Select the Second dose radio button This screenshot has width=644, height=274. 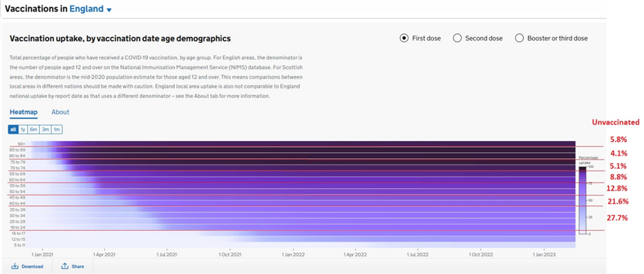tap(457, 38)
